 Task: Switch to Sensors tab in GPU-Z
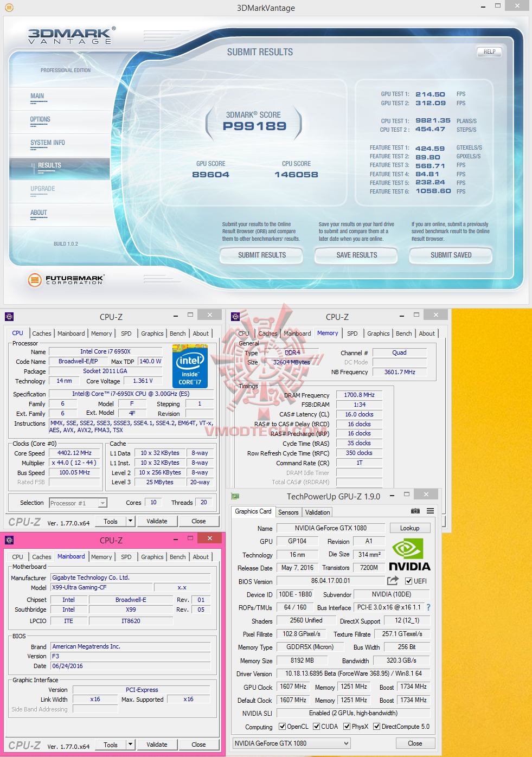(289, 512)
